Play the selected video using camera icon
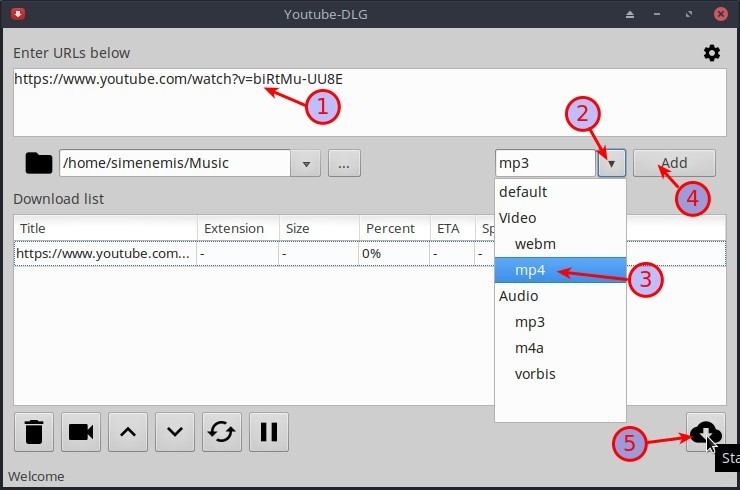740x490 pixels. point(81,432)
